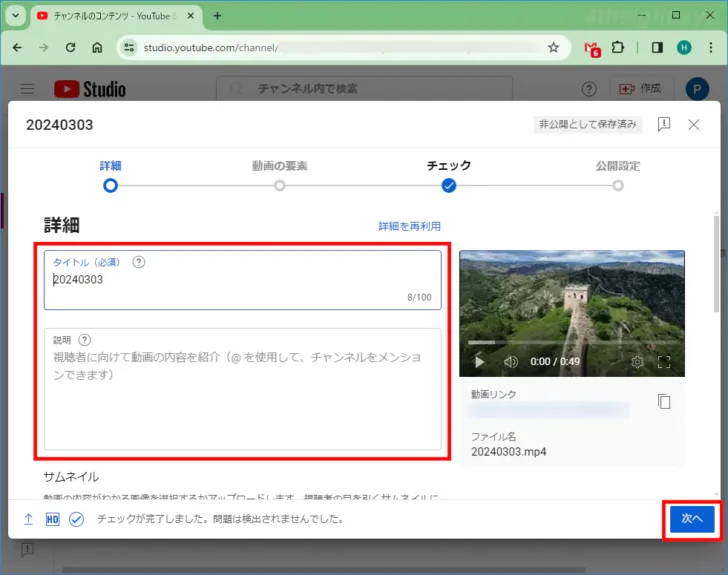Copy the video link with the copy icon
728x575 pixels.
664,401
